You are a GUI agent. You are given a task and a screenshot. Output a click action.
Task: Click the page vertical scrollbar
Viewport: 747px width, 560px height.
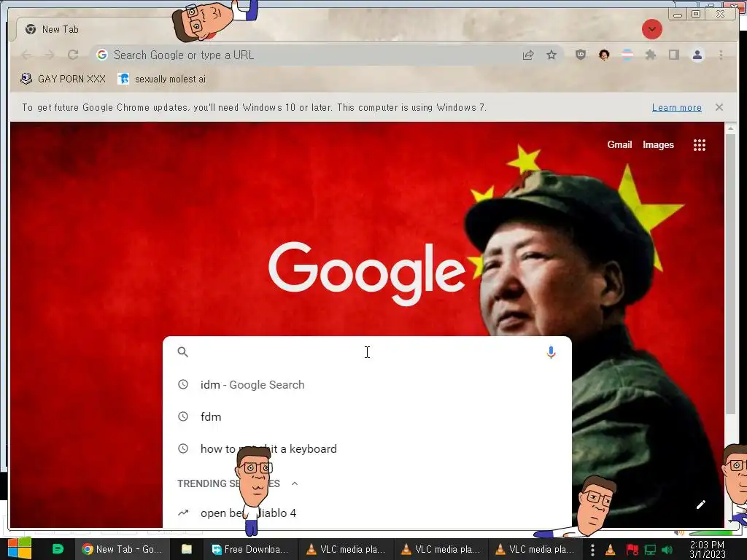click(730, 274)
